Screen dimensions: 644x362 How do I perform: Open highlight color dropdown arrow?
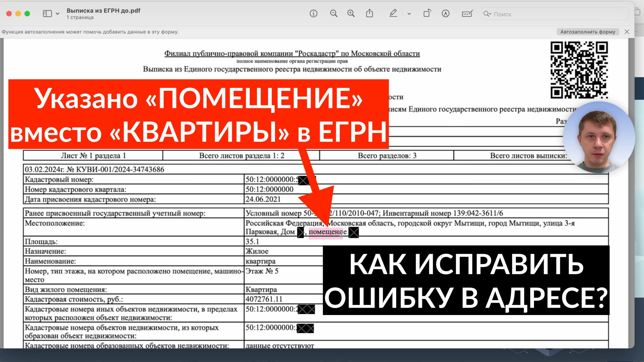pos(409,14)
